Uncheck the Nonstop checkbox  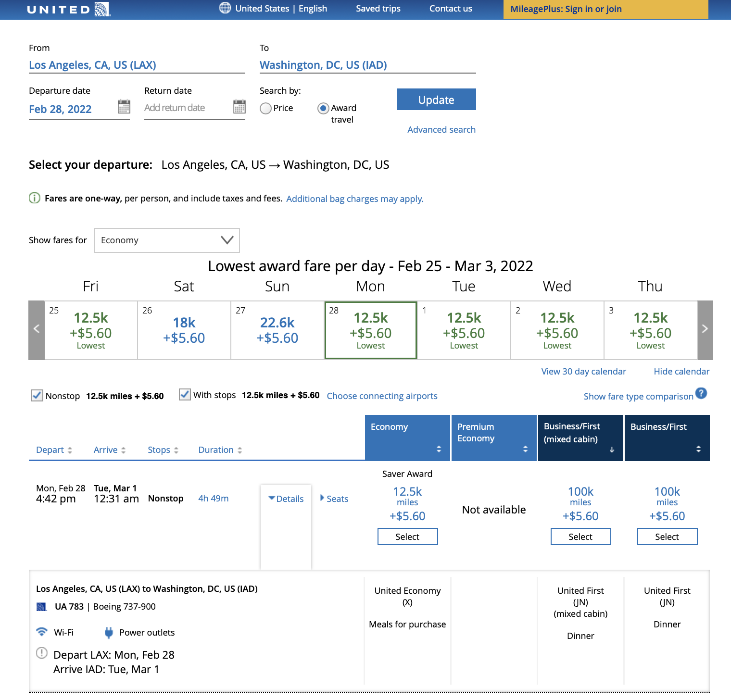[37, 396]
